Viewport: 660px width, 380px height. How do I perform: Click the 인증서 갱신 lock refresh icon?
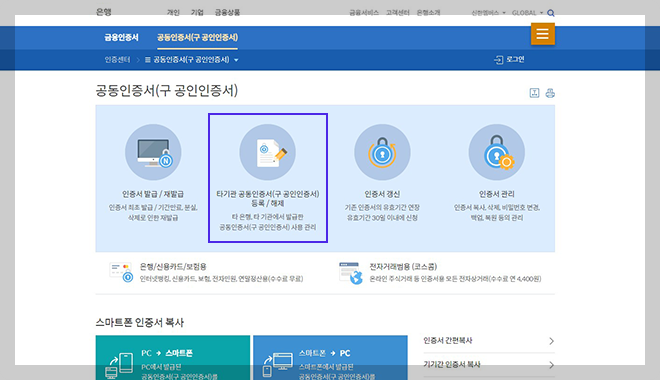coord(382,152)
